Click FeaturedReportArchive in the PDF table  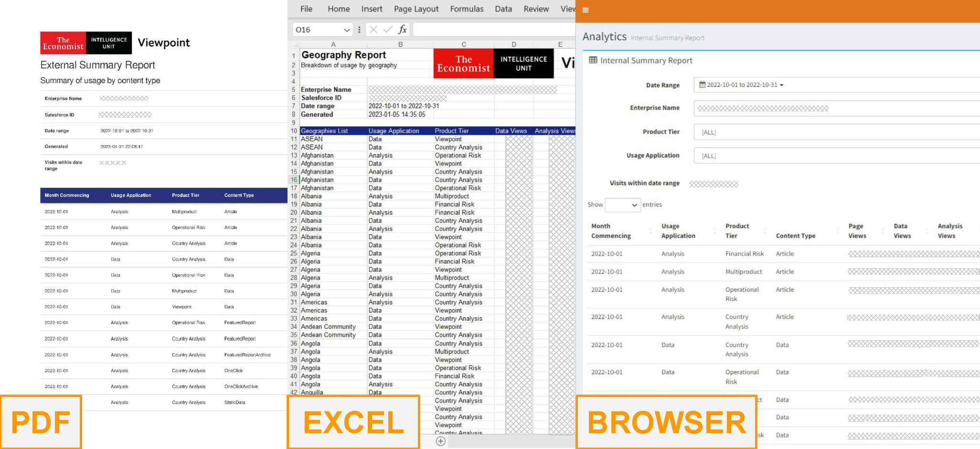(x=247, y=355)
